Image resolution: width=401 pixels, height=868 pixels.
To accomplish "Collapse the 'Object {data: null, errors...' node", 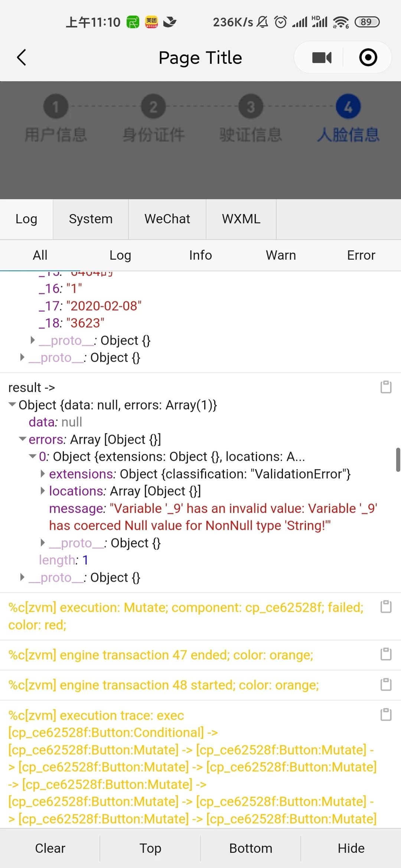I will point(12,404).
